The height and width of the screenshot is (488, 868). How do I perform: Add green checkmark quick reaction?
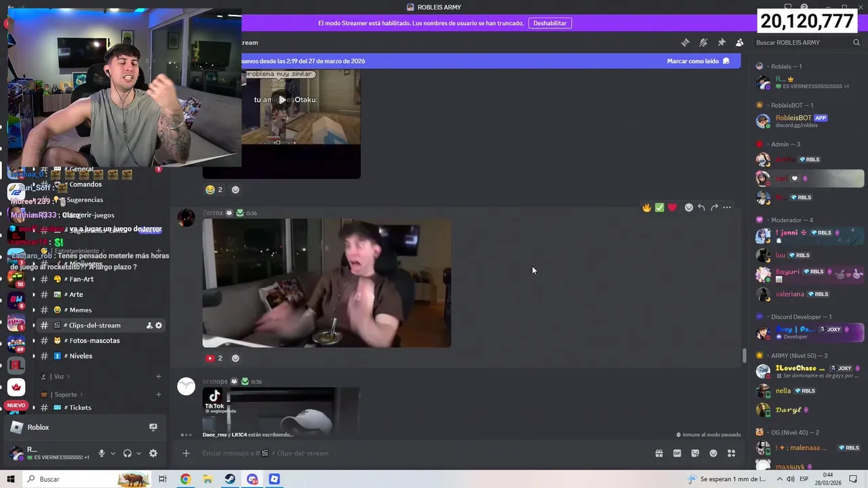click(660, 207)
